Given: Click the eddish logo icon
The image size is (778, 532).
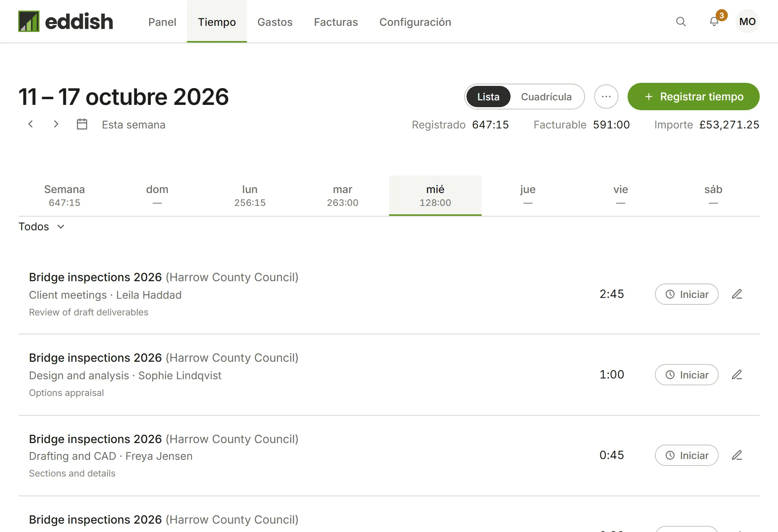Looking at the screenshot, I should point(29,21).
